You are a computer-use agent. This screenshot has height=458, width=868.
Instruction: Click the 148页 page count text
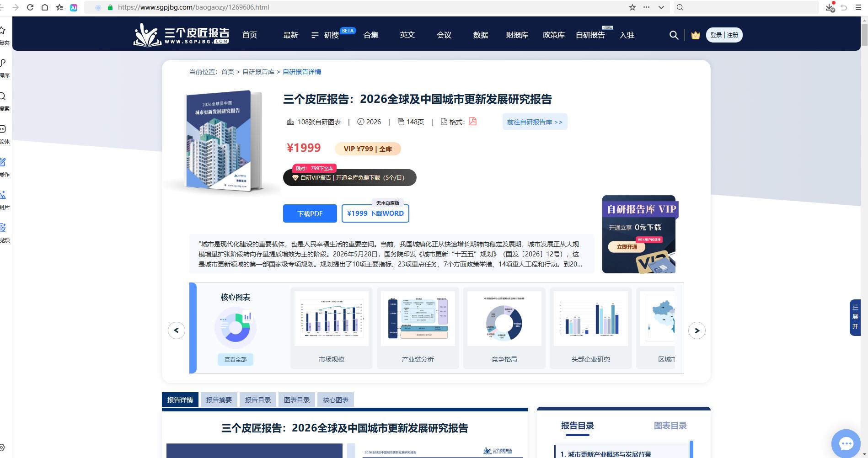point(415,122)
